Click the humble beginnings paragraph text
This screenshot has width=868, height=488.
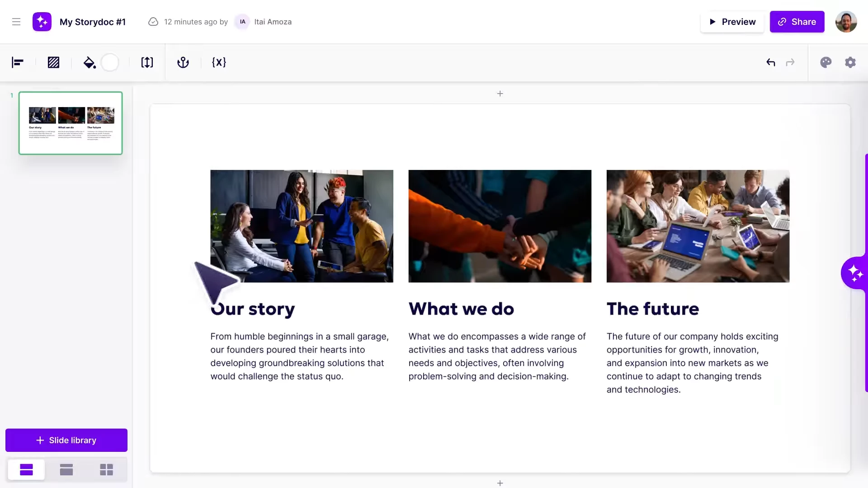click(x=300, y=357)
